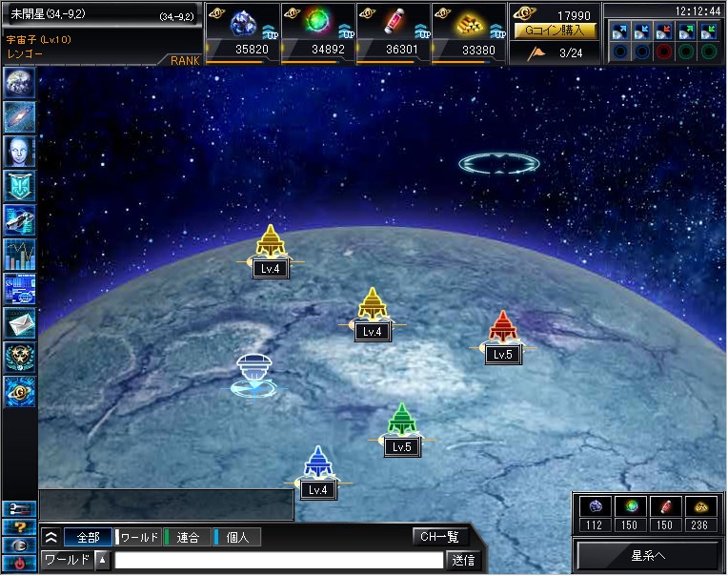
Task: Click the green orb resource icon
Action: click(317, 21)
